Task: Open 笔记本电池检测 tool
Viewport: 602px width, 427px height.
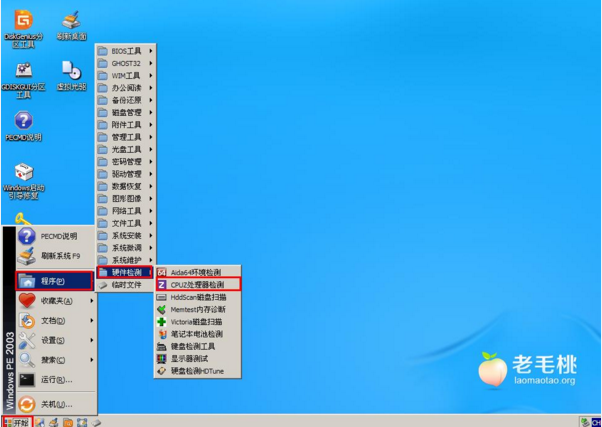Action: point(197,334)
